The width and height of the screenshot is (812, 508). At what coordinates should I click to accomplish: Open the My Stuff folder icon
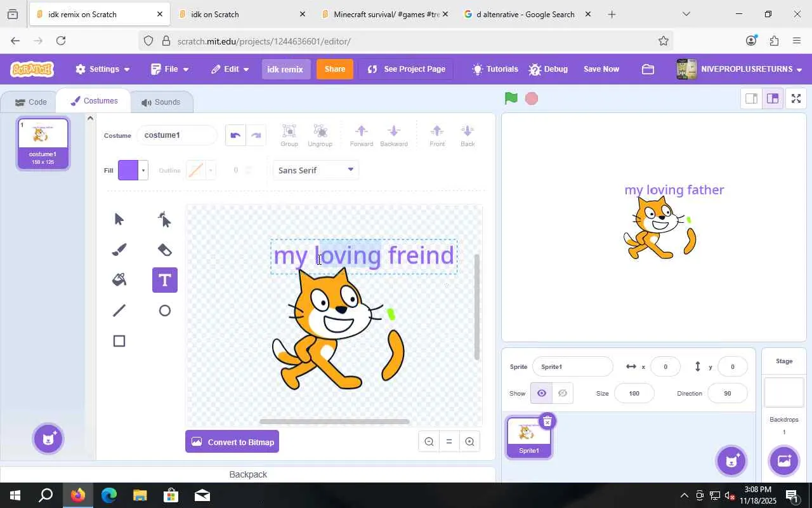coord(648,69)
